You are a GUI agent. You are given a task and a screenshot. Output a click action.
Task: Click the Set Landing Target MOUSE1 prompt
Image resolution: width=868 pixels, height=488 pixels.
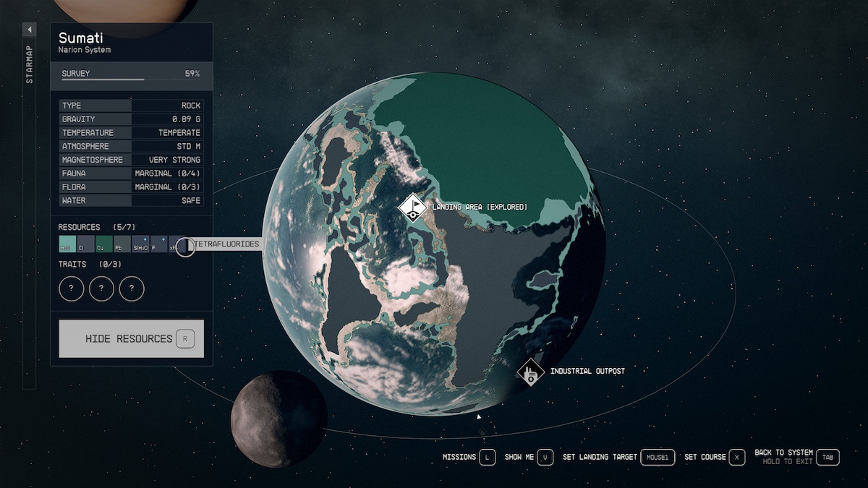pyautogui.click(x=658, y=457)
